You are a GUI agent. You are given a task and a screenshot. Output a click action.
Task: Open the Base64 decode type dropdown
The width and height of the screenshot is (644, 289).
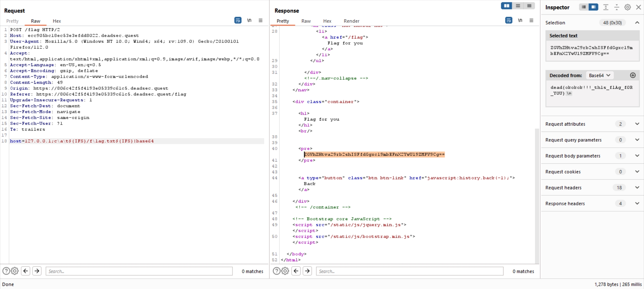click(x=599, y=75)
